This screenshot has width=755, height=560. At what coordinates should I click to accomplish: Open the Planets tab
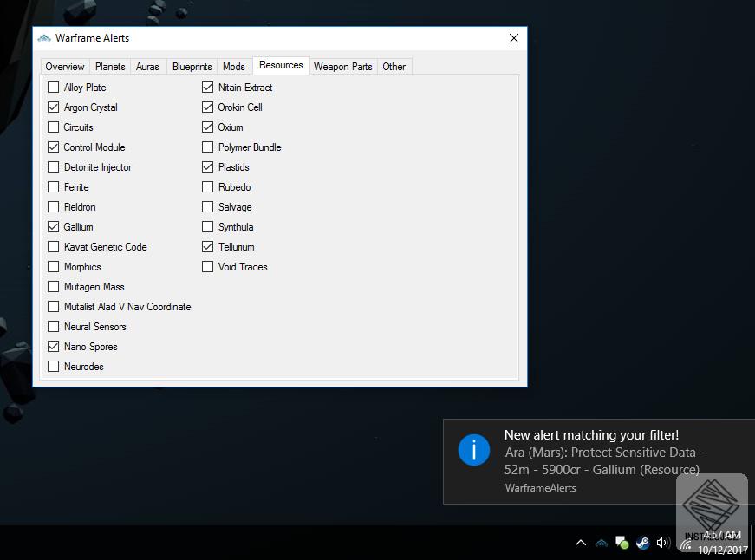tap(110, 67)
